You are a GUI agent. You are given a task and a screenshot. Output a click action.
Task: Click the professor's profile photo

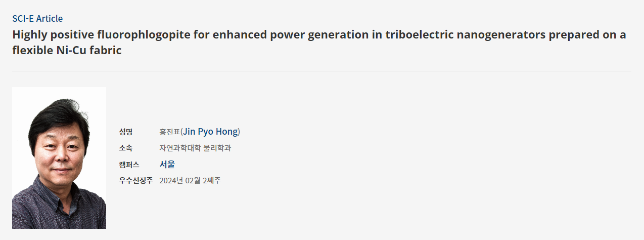[x=59, y=157]
